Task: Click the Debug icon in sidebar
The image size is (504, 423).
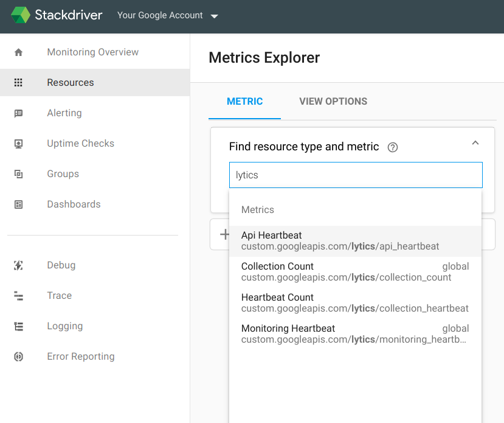Action: [x=18, y=265]
